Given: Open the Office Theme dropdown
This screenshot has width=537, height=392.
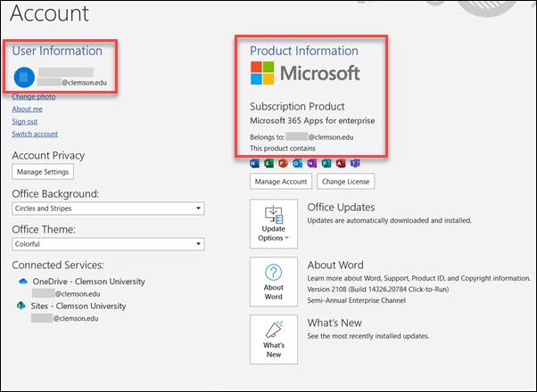Looking at the screenshot, I should click(108, 244).
